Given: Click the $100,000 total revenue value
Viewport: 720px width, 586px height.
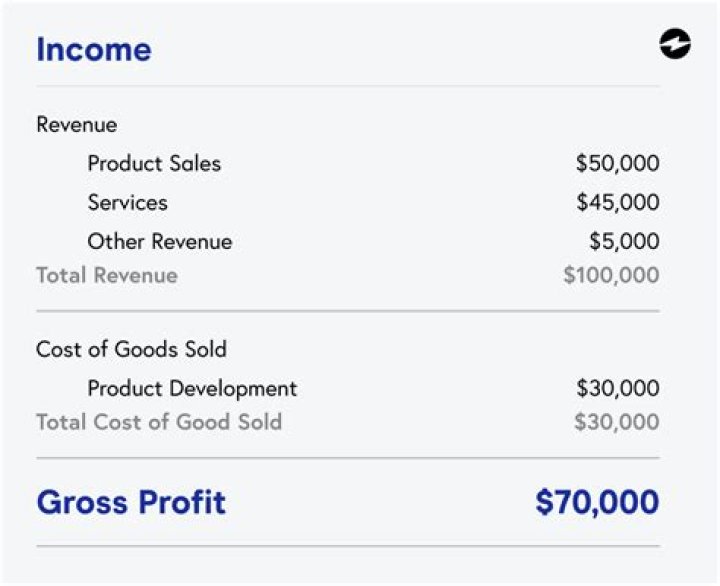Looking at the screenshot, I should [x=611, y=275].
